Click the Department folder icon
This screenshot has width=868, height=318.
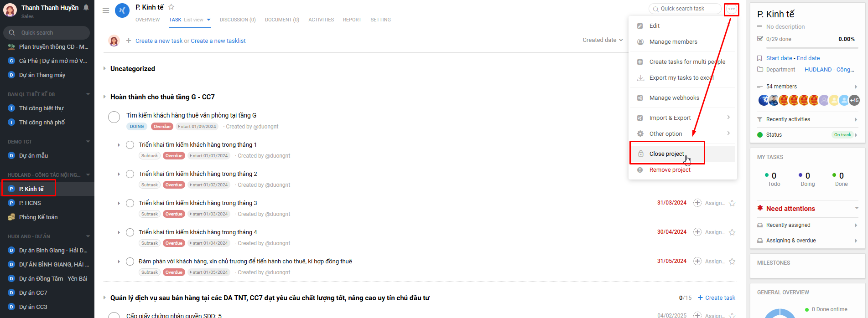(760, 69)
